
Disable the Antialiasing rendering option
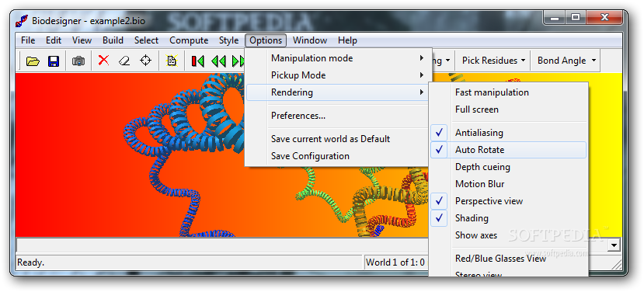(509, 133)
